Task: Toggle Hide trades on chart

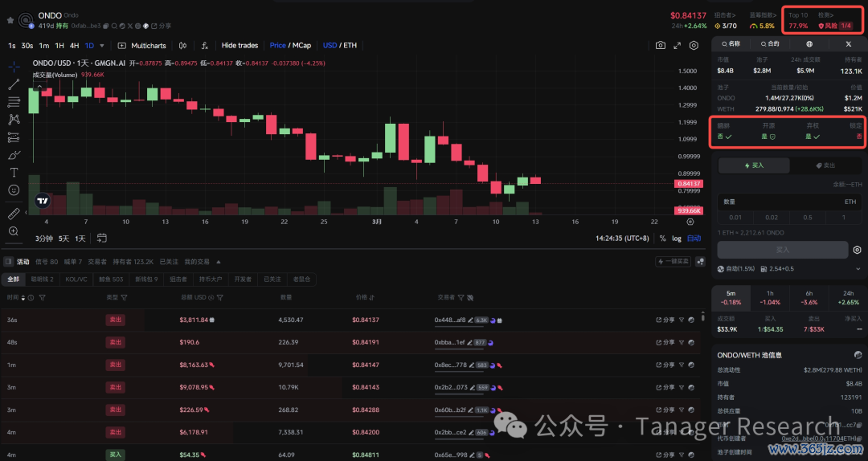Action: click(x=240, y=46)
